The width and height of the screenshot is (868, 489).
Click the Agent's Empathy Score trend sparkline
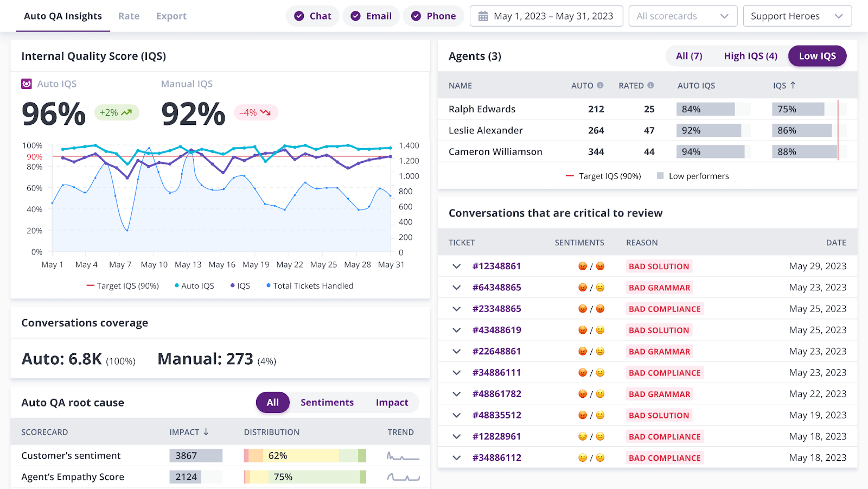(x=403, y=477)
